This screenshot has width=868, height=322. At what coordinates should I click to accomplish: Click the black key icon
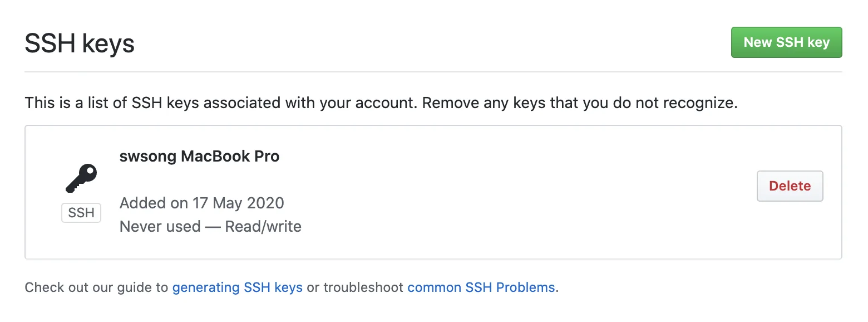(81, 178)
